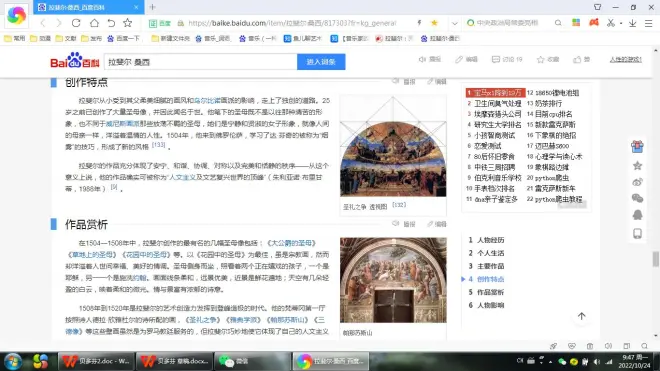Jump to 3 主要作品 in contents
660x371 pixels.
point(486,266)
